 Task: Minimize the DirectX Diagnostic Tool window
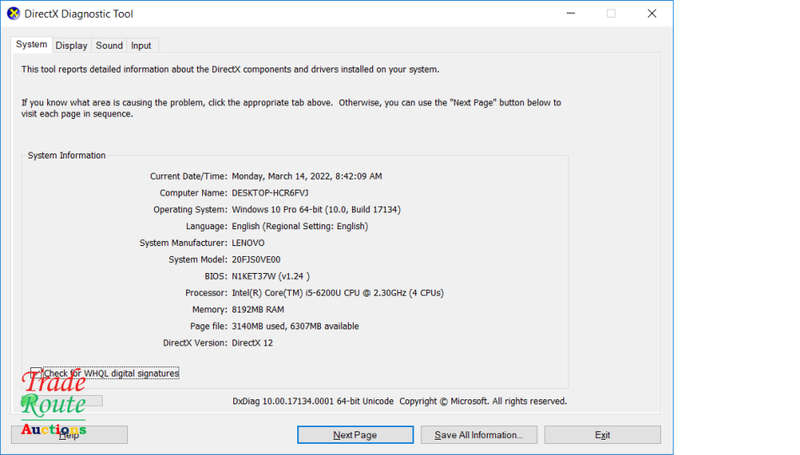click(571, 13)
